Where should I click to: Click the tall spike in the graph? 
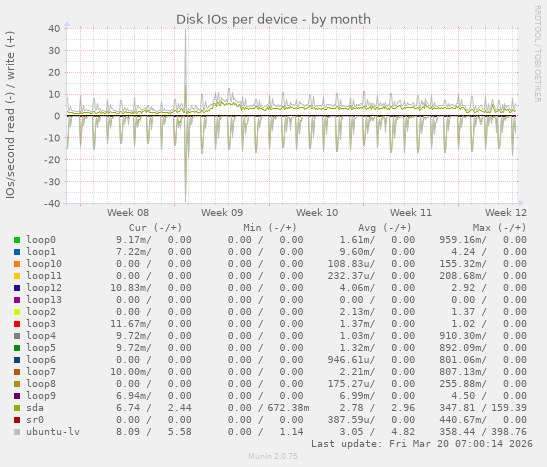coord(185,115)
